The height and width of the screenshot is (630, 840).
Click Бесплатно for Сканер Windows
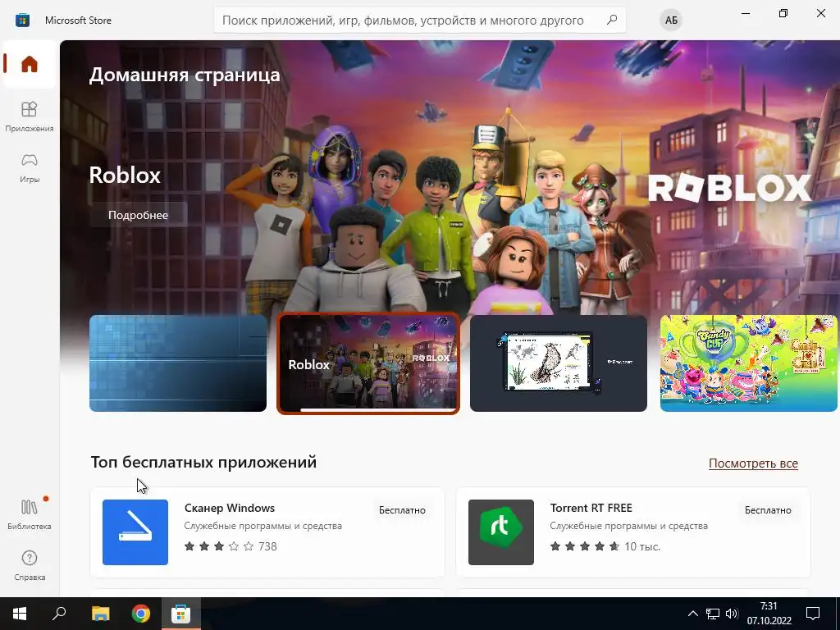pos(402,510)
